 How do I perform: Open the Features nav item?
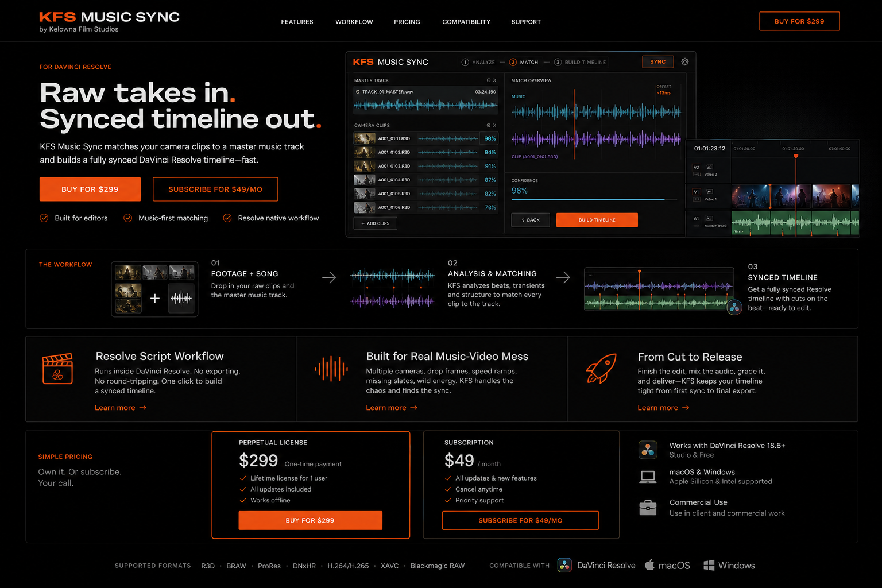pyautogui.click(x=297, y=22)
